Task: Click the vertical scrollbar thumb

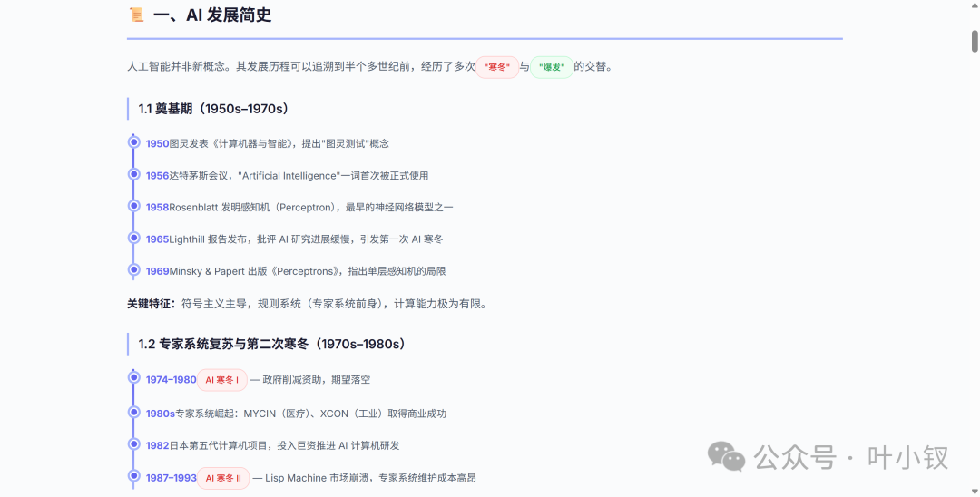Action: [x=975, y=41]
